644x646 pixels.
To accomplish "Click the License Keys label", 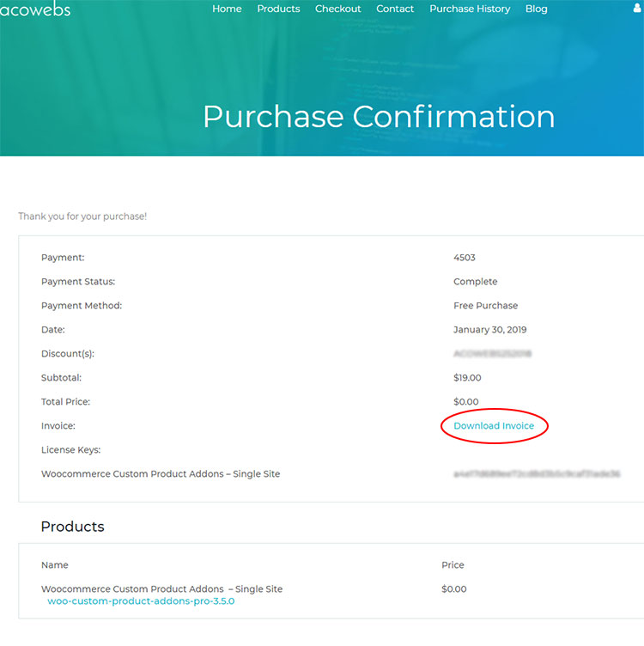I will coord(70,450).
